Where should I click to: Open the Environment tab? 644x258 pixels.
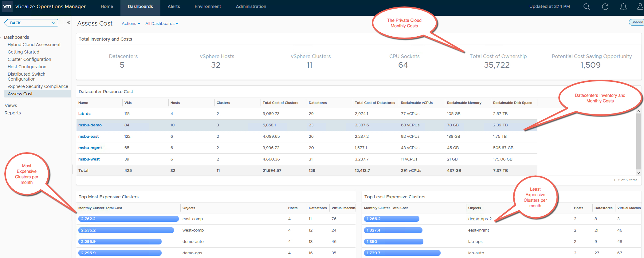tap(208, 6)
